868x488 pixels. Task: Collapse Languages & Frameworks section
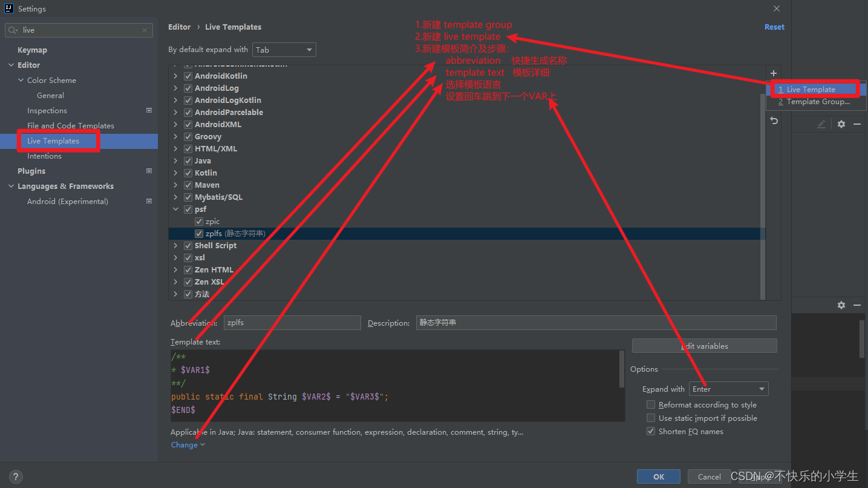11,186
